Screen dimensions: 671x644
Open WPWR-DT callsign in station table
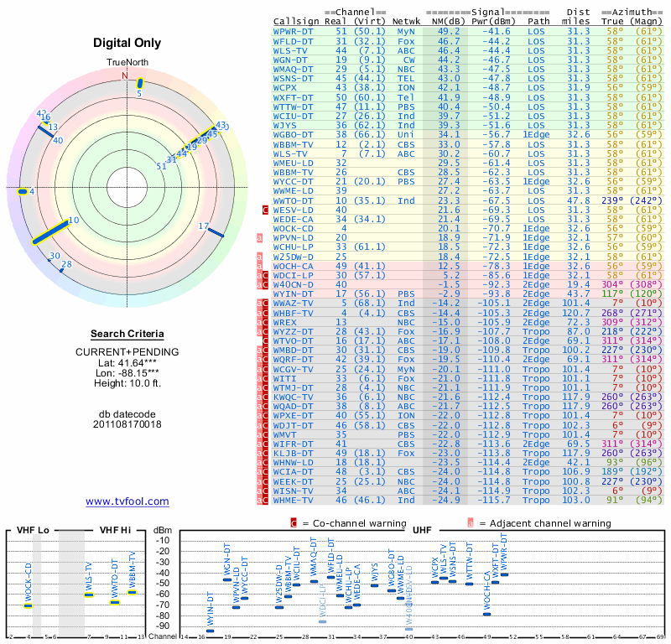pyautogui.click(x=294, y=31)
